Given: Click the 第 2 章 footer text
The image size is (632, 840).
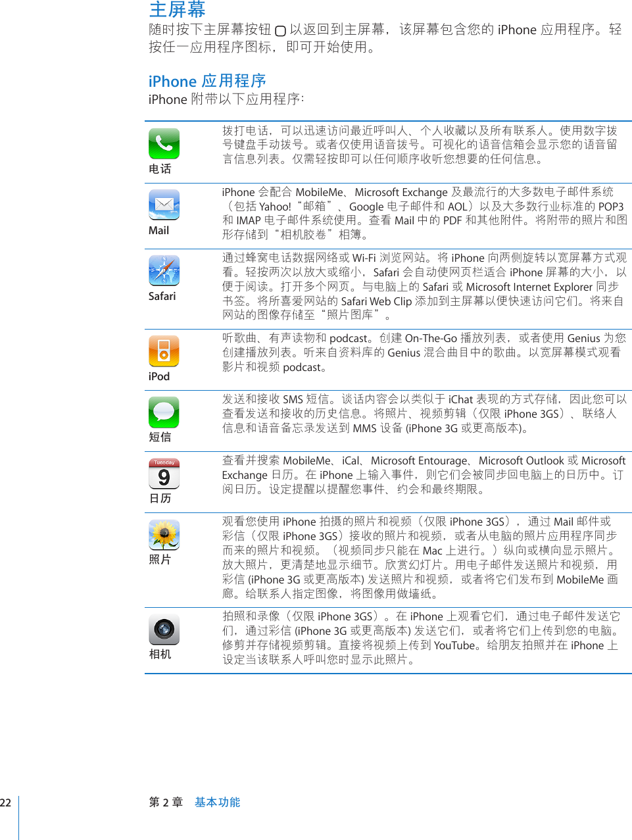Looking at the screenshot, I should pyautogui.click(x=166, y=802).
